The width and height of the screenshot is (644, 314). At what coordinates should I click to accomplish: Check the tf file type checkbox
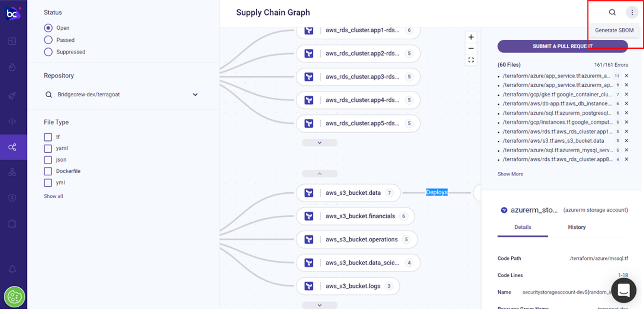tap(48, 137)
